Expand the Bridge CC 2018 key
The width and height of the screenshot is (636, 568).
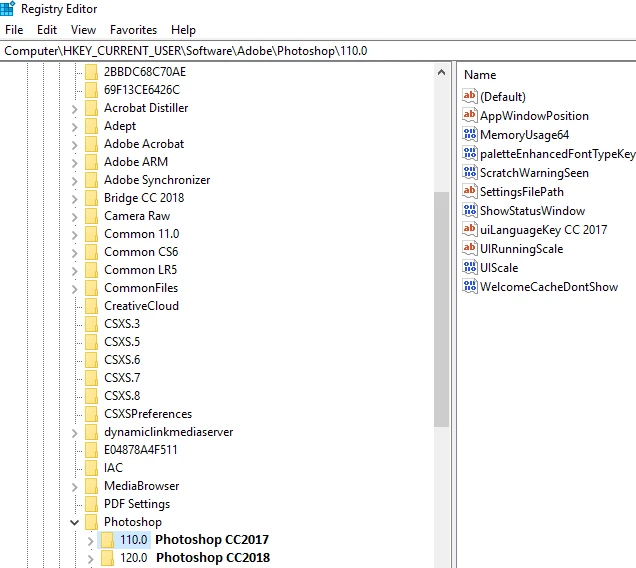(x=75, y=199)
